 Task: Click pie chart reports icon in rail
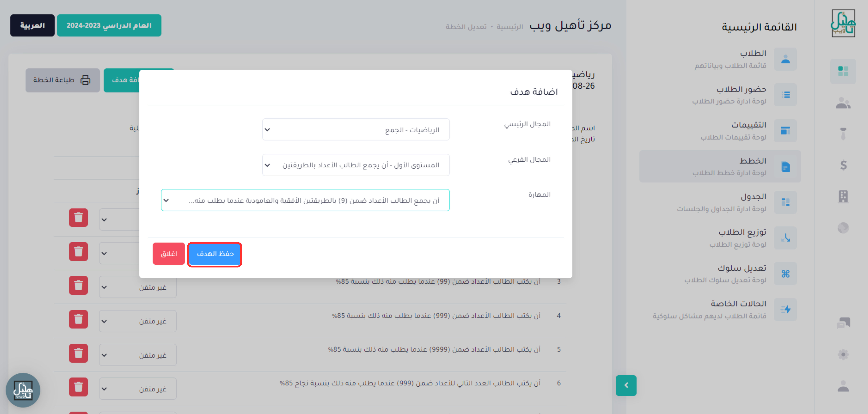point(843,228)
